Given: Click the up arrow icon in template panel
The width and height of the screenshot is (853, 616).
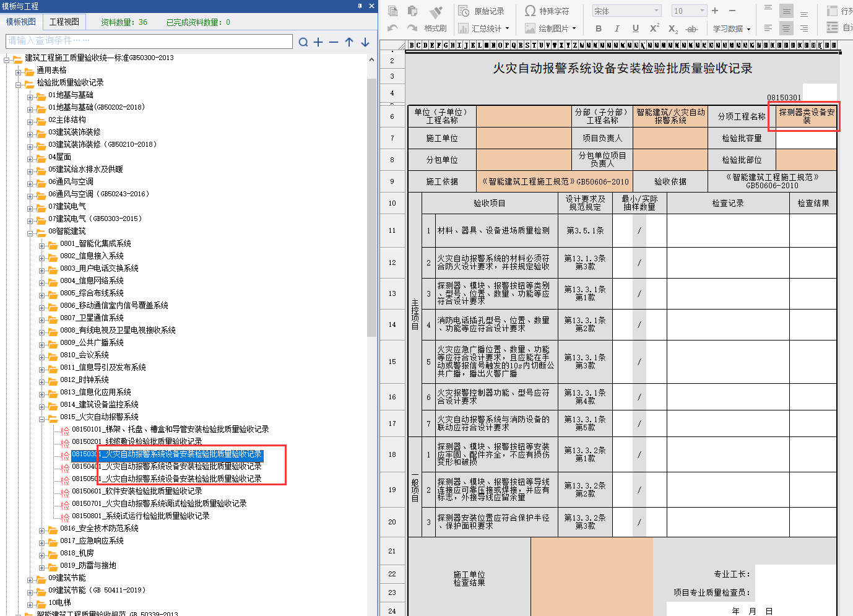Looking at the screenshot, I should click(349, 42).
